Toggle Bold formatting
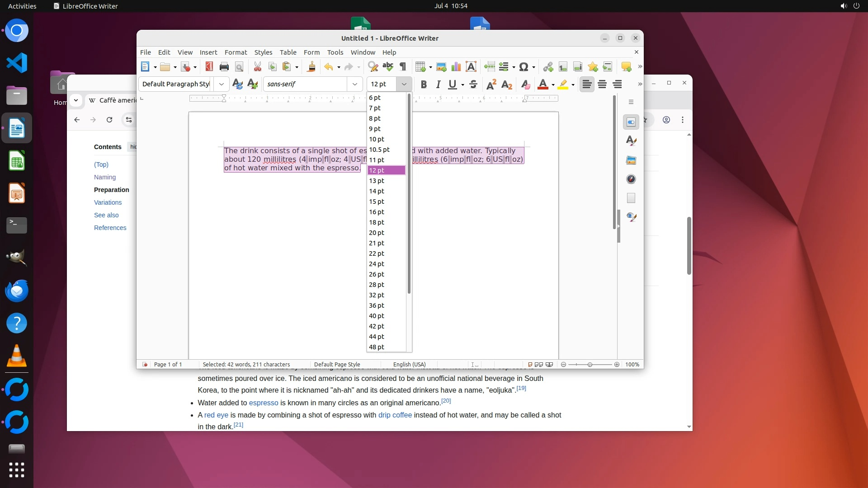The image size is (868, 488). (x=424, y=84)
